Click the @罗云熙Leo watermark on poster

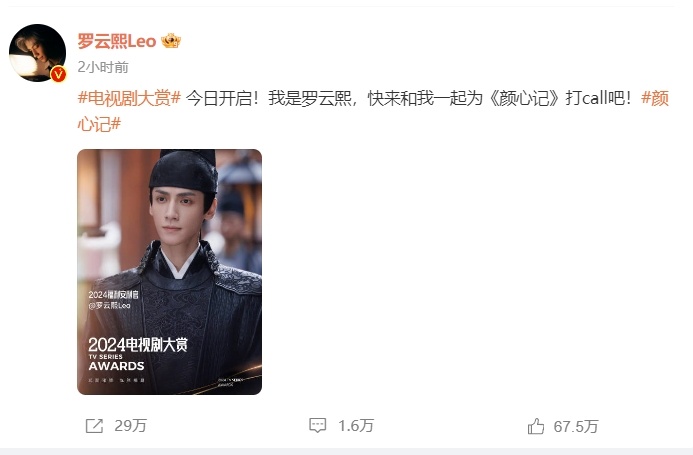109,305
